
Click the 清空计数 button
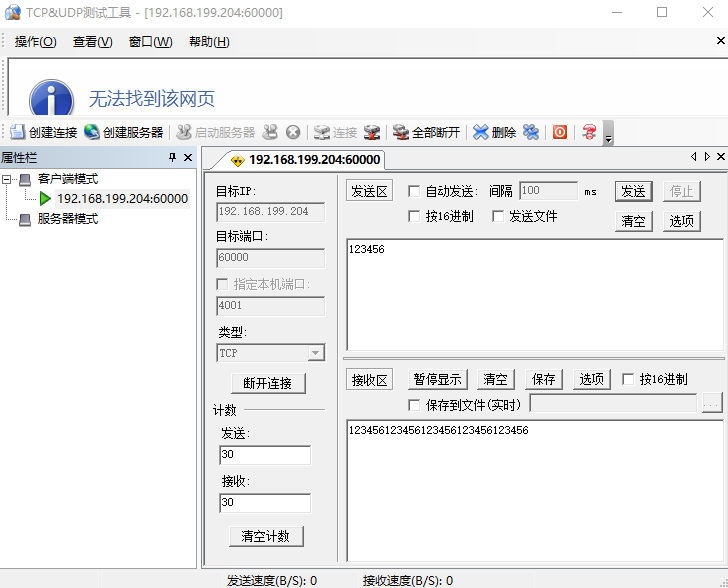(x=266, y=536)
